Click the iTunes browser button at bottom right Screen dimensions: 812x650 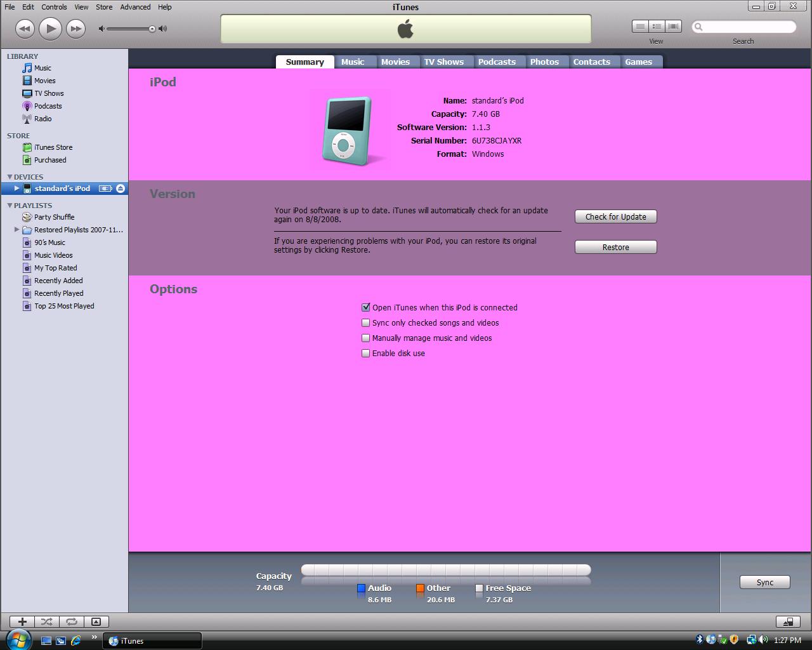tap(789, 621)
